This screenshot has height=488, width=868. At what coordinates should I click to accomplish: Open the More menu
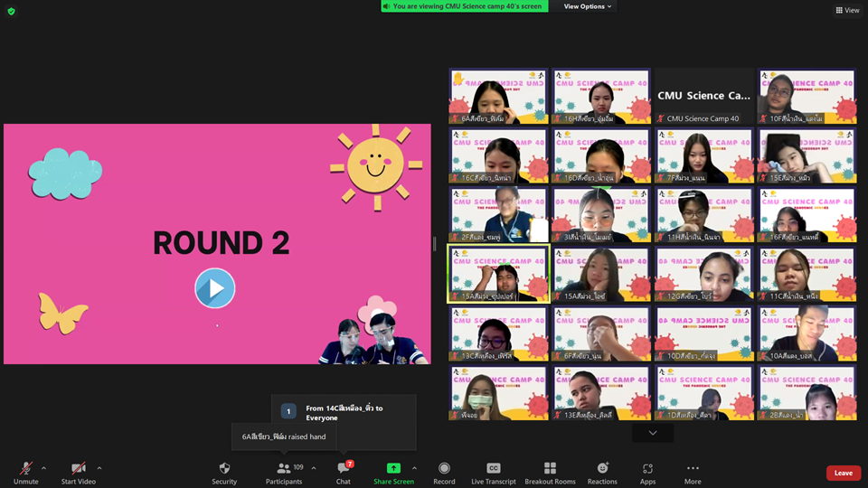pyautogui.click(x=693, y=472)
